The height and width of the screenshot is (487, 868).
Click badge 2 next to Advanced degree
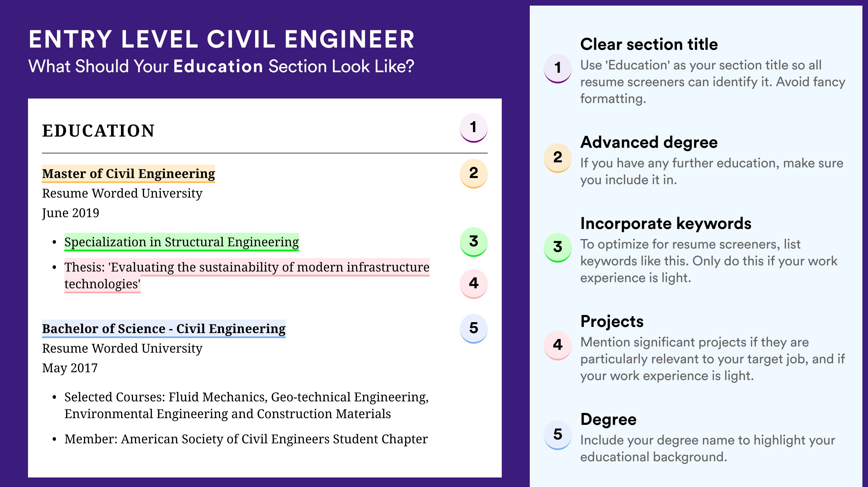click(x=557, y=158)
